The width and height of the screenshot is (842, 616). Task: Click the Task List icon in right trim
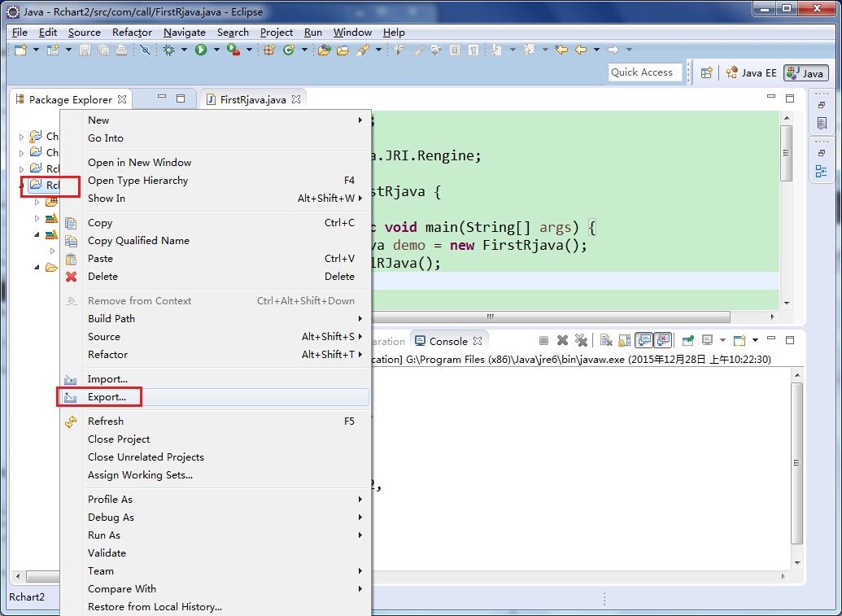(x=822, y=123)
